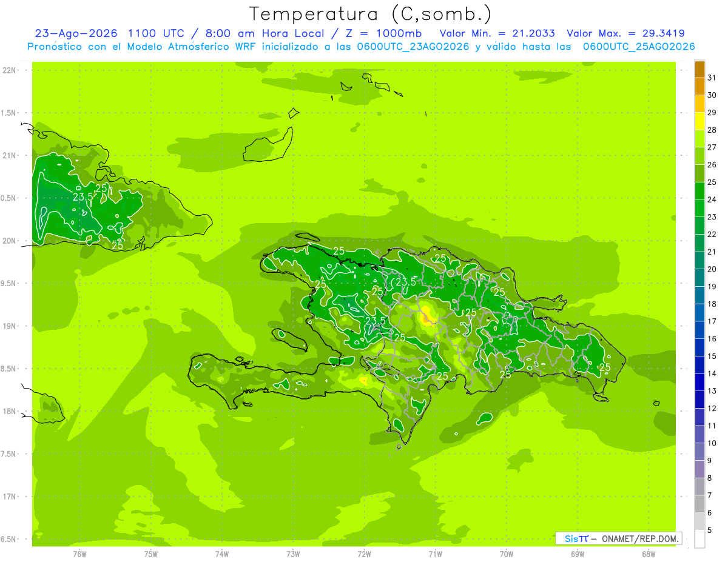Click the '18N' latitude axis label
Viewport: 728px width, 562px height.
pos(10,411)
